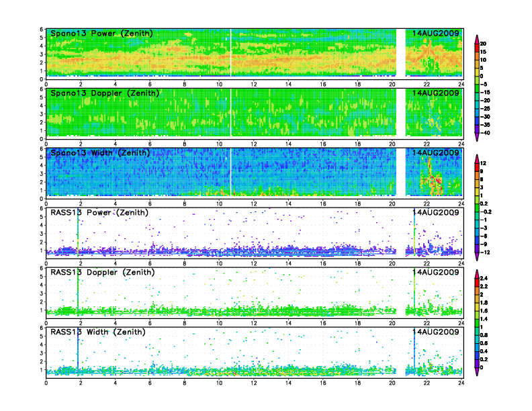Click the vertical streak near hour 2 in RASS13 Power
532x411 pixels.
point(78,232)
